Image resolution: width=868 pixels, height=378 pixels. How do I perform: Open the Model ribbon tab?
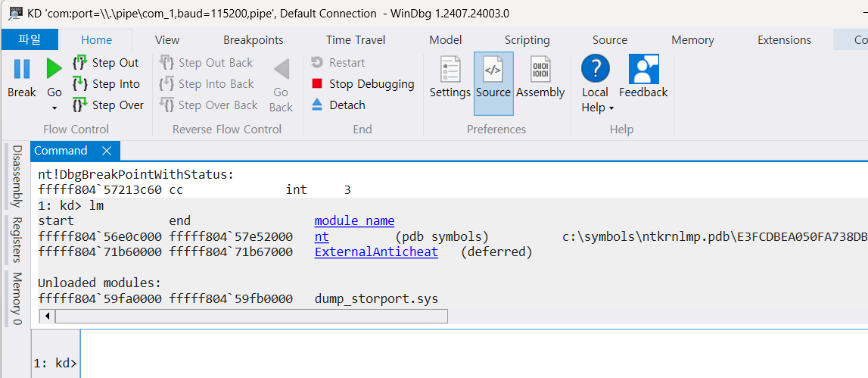click(x=446, y=40)
